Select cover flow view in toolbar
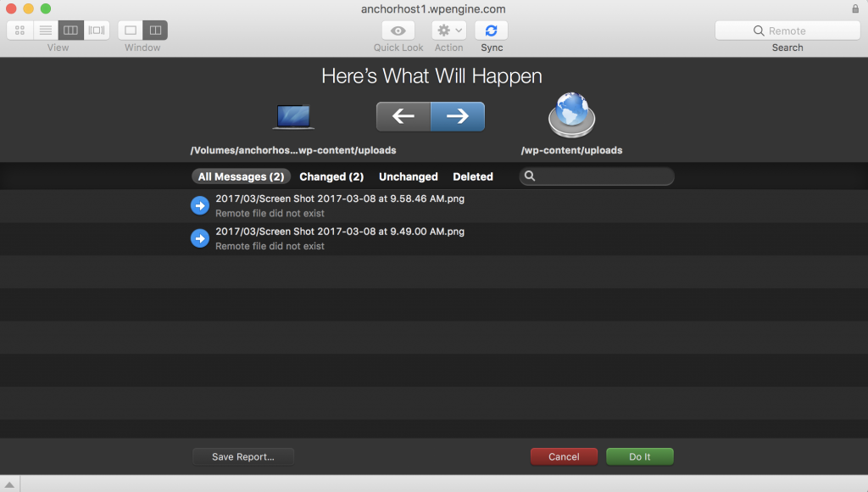868x492 pixels. pos(97,31)
